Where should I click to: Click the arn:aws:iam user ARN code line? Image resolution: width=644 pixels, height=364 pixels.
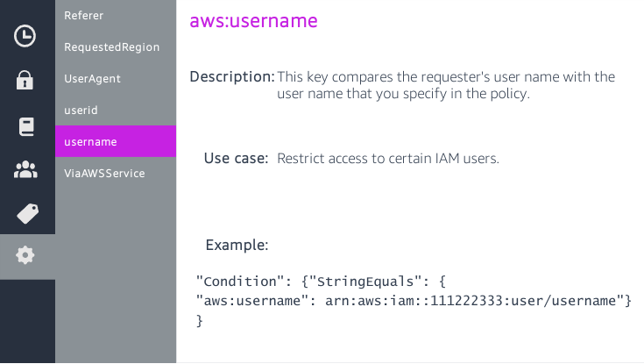[x=414, y=302]
